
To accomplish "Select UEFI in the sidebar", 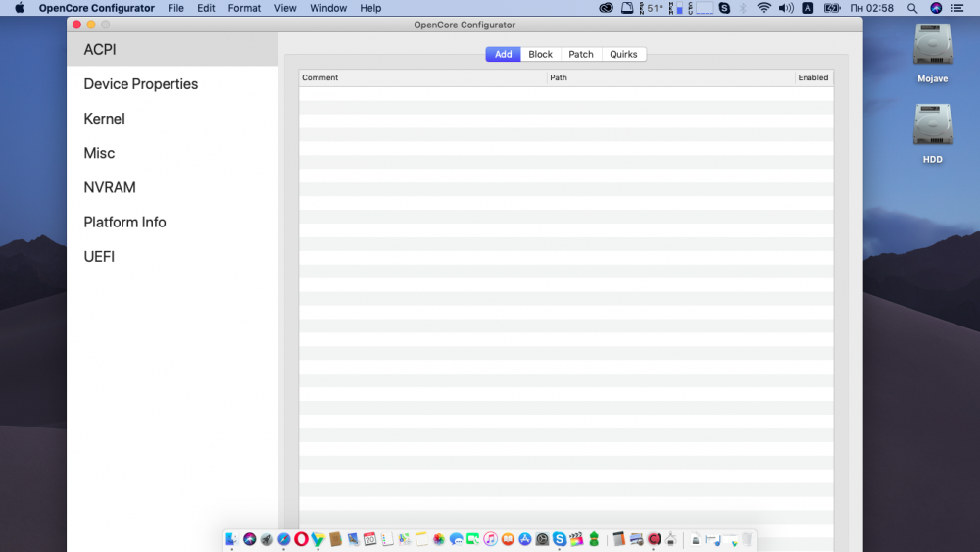I will click(172, 256).
